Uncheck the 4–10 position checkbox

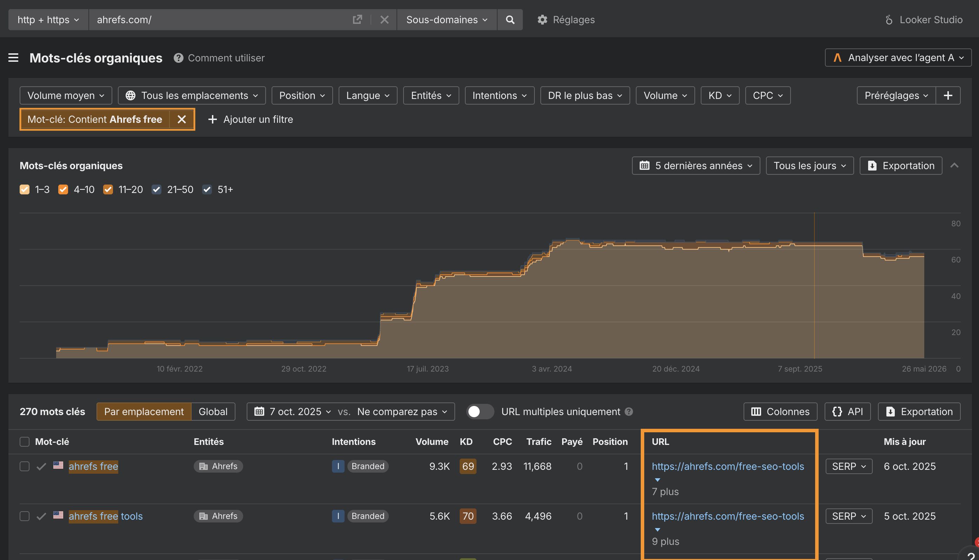click(63, 189)
